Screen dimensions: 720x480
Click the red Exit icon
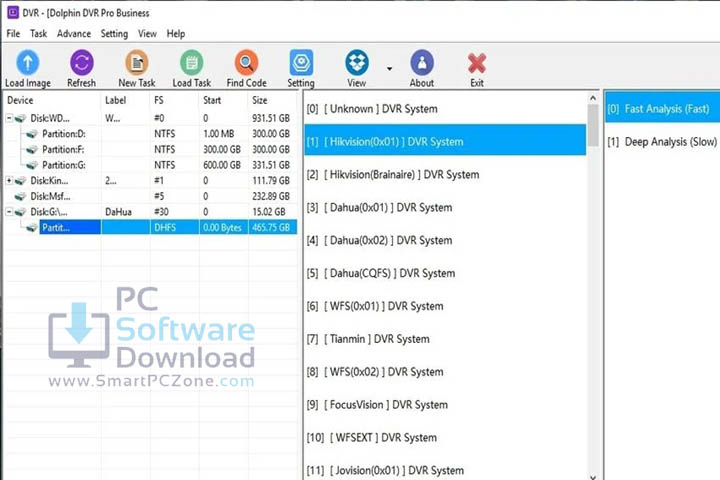pos(477,63)
